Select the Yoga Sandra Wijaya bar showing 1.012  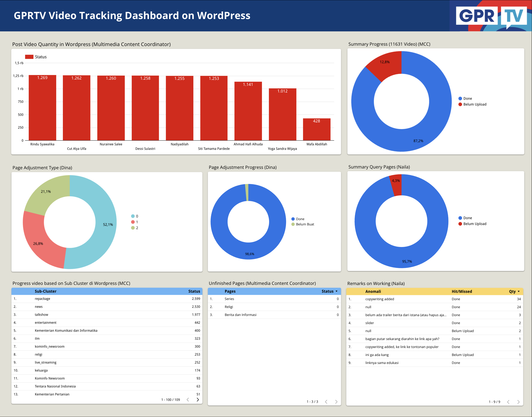pos(283,114)
